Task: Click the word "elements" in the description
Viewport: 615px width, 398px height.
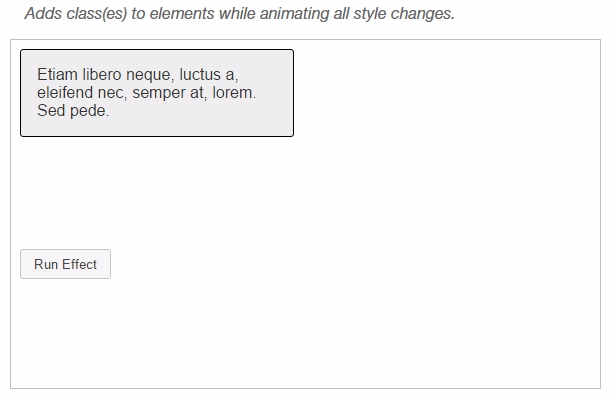Action: point(182,14)
